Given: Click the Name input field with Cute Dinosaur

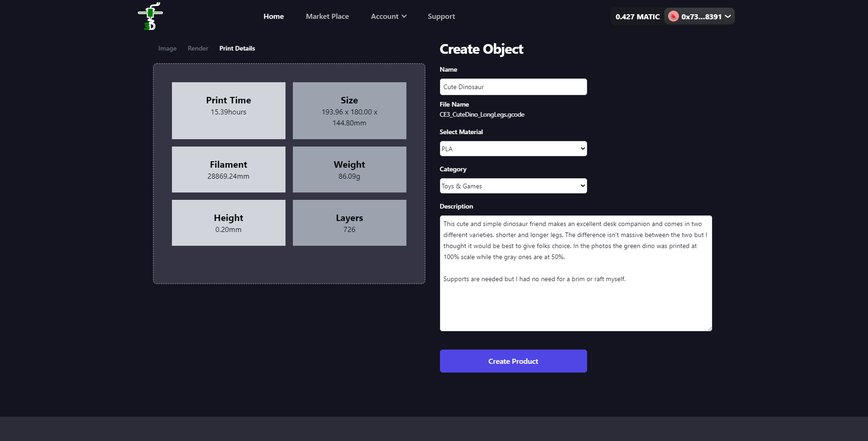Looking at the screenshot, I should pyautogui.click(x=513, y=87).
